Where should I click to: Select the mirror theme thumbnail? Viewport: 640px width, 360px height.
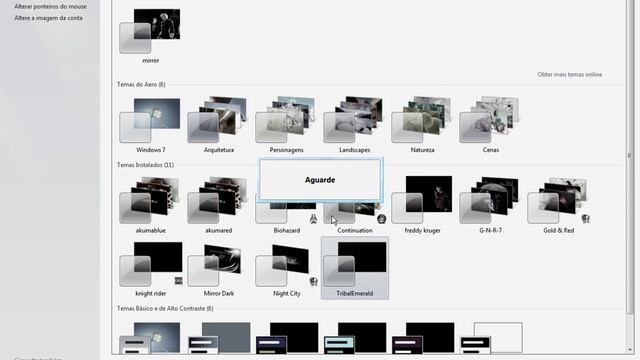point(150,32)
